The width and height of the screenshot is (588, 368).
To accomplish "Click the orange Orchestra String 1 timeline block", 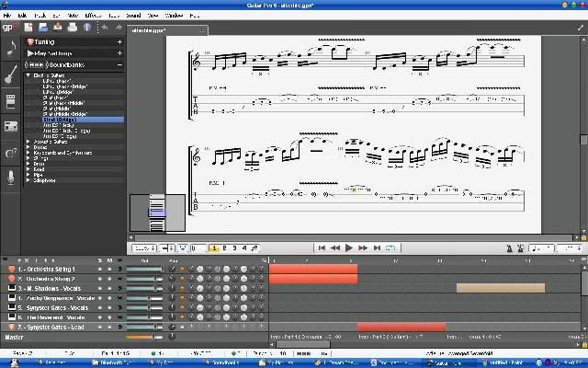I will click(313, 269).
